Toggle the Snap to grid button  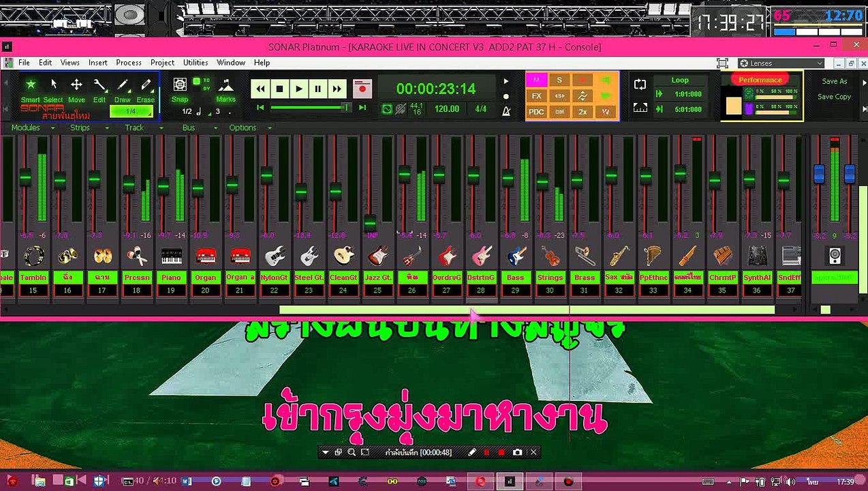pyautogui.click(x=180, y=84)
